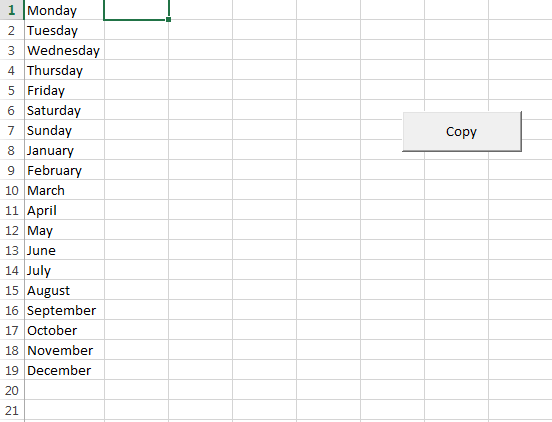The image size is (552, 422).
Task: Select the cell containing Sunday
Action: [64, 130]
